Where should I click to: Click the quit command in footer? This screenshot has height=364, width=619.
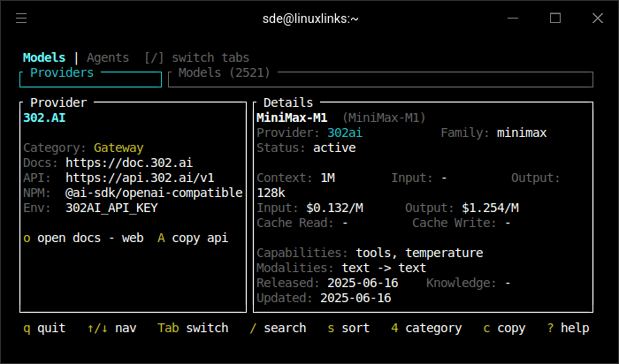click(x=44, y=328)
